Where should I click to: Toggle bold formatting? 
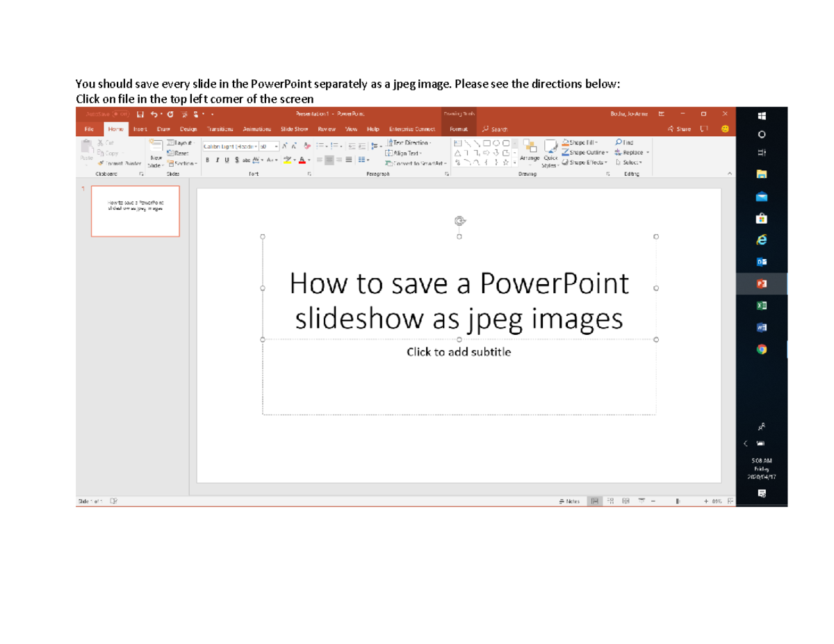coord(207,159)
